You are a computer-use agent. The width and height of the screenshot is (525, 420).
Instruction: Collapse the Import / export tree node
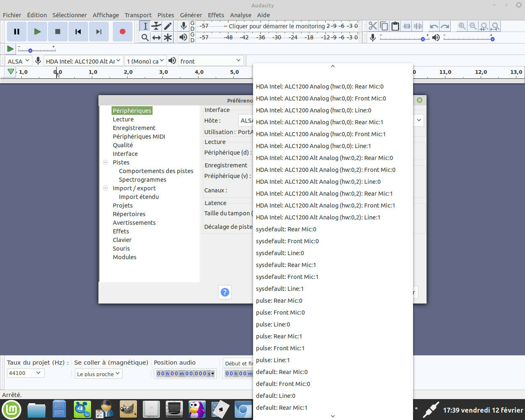click(x=106, y=188)
